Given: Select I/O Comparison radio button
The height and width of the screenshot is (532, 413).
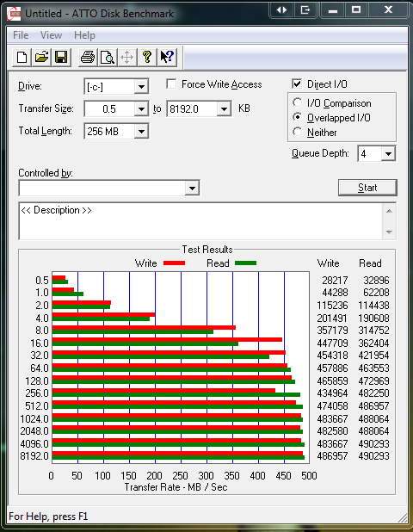Looking at the screenshot, I should tap(298, 102).
